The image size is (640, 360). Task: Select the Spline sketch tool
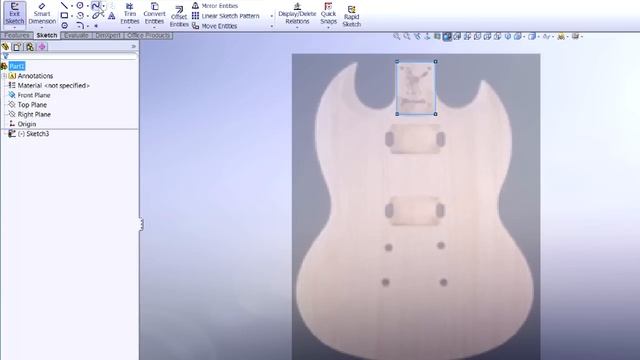coord(96,6)
